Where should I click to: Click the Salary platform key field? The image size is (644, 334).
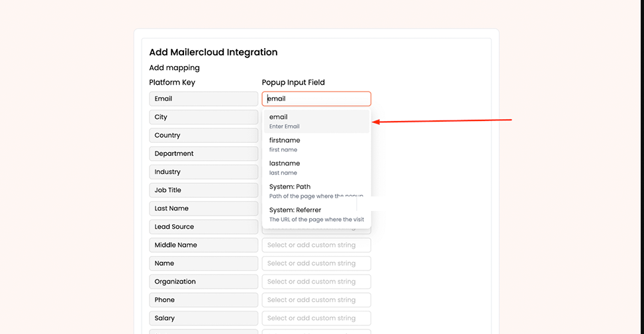204,318
